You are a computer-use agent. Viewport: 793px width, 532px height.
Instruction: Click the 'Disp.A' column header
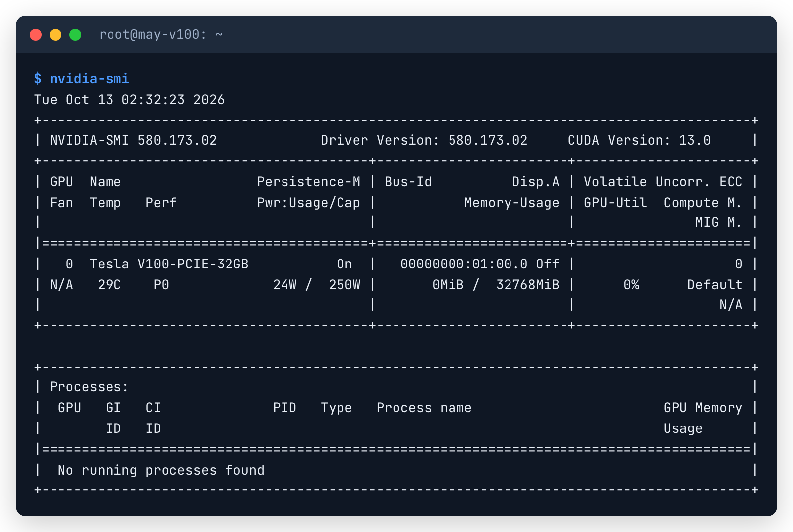click(536, 182)
